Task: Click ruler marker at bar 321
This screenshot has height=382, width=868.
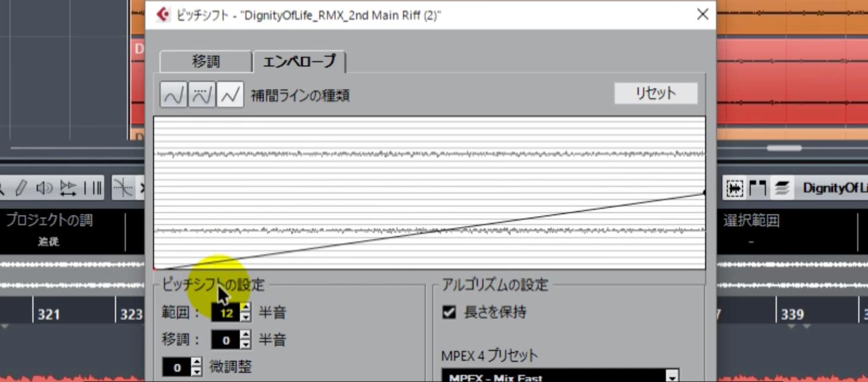Action: coord(48,315)
